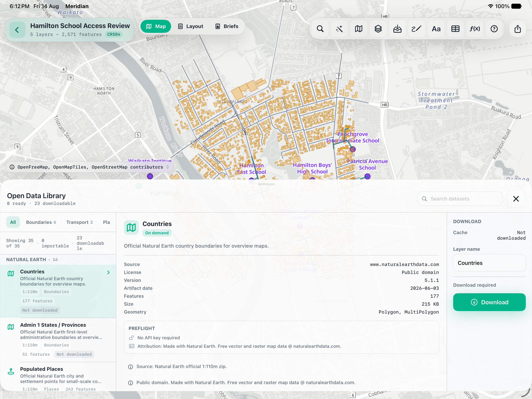Screen dimensions: 532x399
Task: Select the Admin 1 States / Provinces dataset
Action: tap(58, 340)
